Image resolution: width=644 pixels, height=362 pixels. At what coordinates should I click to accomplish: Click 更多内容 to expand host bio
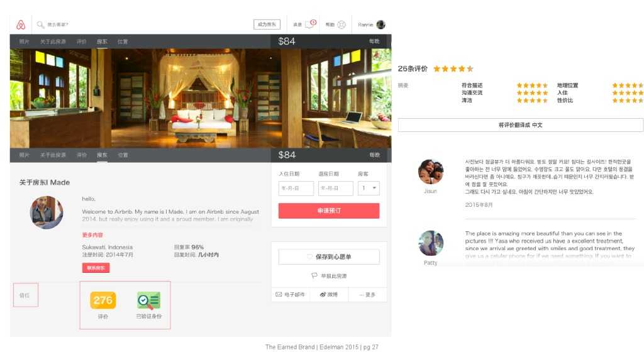coord(92,235)
